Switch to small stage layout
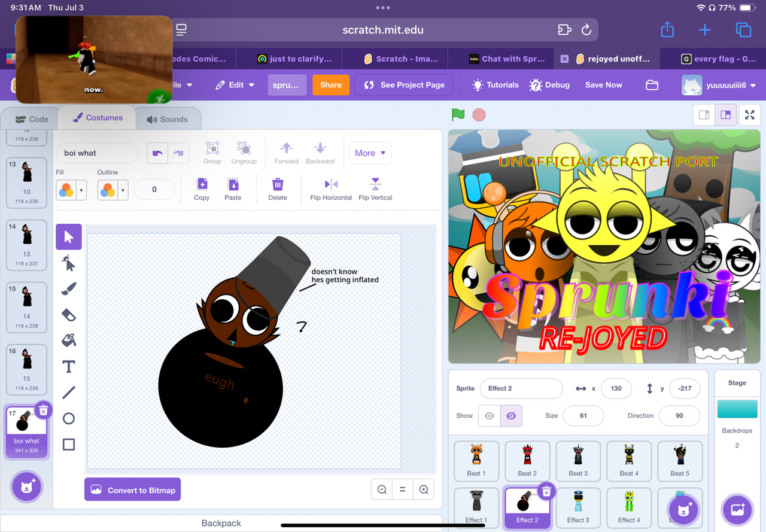Image resolution: width=766 pixels, height=532 pixels. (x=704, y=115)
